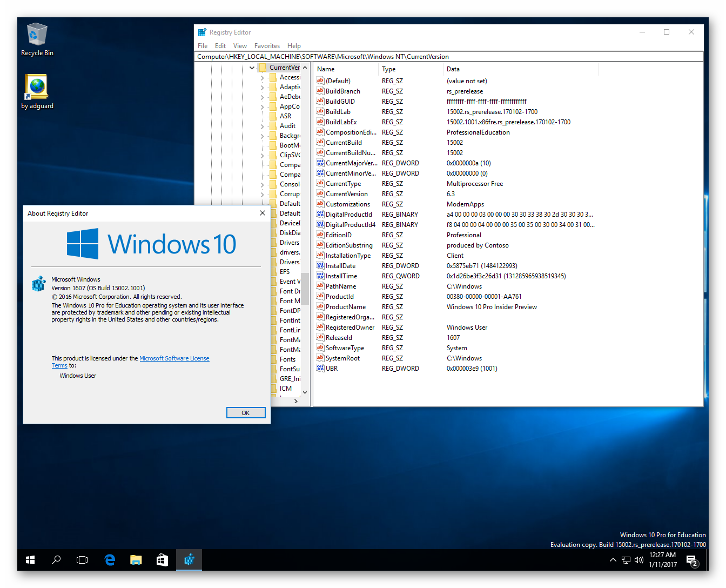Image resolution: width=726 pixels, height=588 pixels.
Task: Click the taskbar clock showing 12:27 AM
Action: coord(662,560)
